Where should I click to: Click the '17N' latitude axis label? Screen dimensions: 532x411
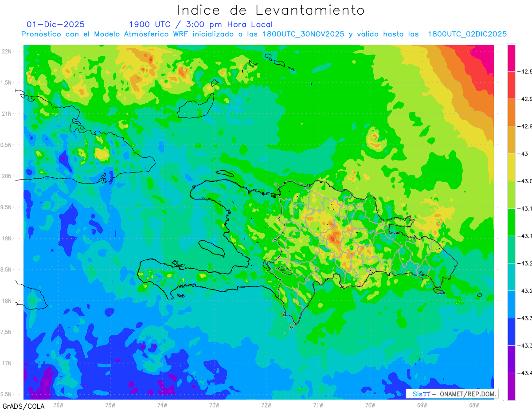[7, 363]
